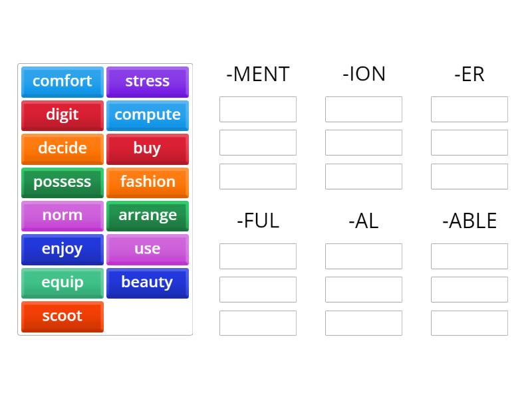Screen dimensions: 532x399
Task: Click the 'arrange' tile
Action: pos(148,215)
